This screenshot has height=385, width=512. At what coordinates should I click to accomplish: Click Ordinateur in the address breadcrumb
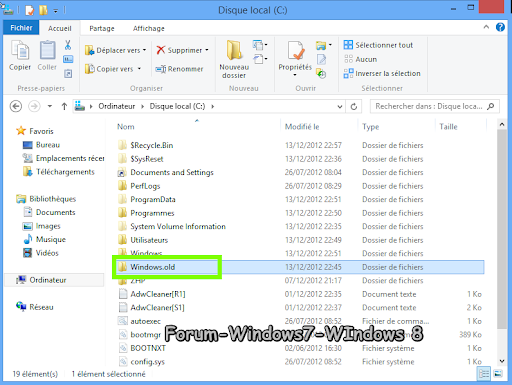pyautogui.click(x=117, y=106)
